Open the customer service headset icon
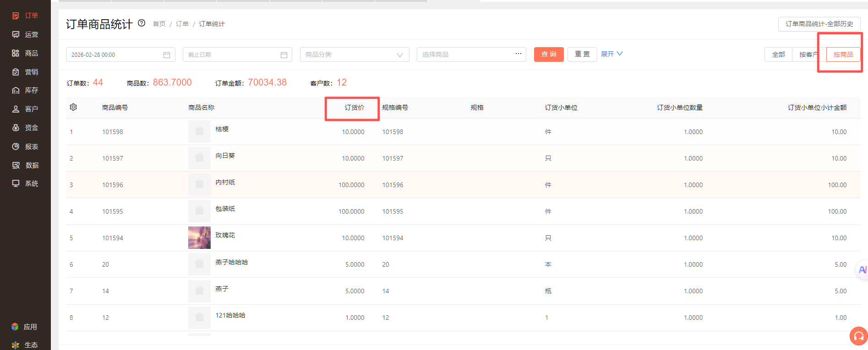 pyautogui.click(x=859, y=336)
